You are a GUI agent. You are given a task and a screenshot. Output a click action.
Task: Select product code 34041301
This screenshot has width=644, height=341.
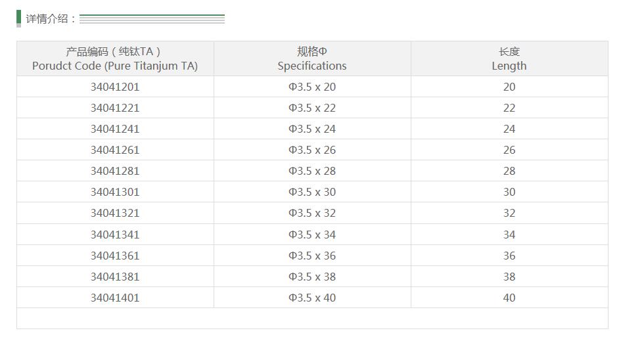click(x=115, y=192)
